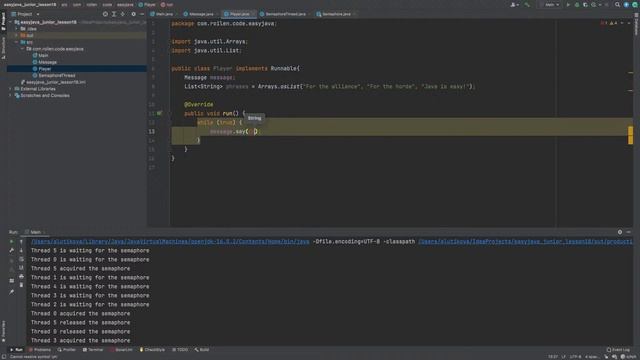Expand Scratches and Consoles node
Image resolution: width=640 pixels, height=360 pixels.
click(x=11, y=96)
